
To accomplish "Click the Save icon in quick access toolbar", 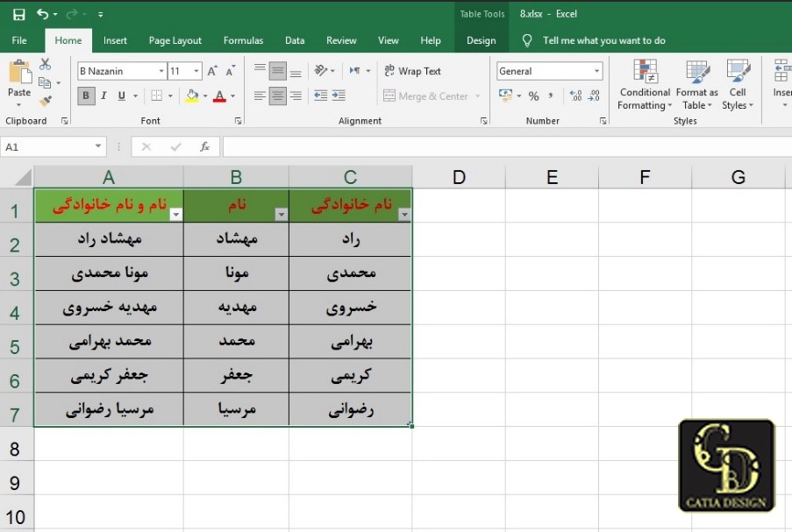I will point(18,15).
